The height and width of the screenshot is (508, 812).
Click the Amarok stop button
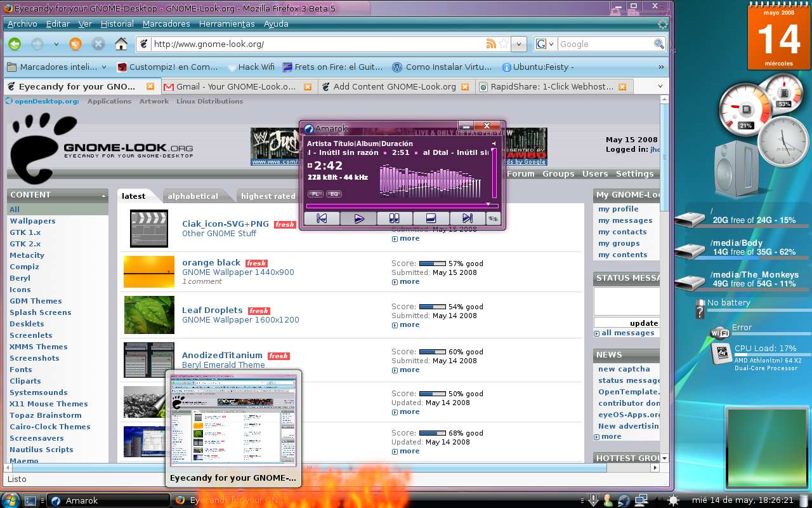(430, 218)
